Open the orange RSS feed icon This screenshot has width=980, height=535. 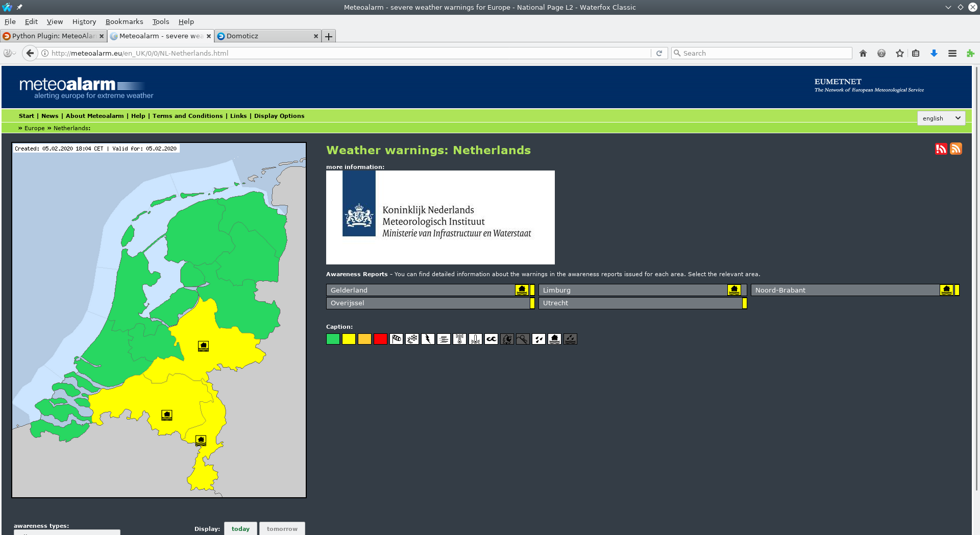point(956,149)
